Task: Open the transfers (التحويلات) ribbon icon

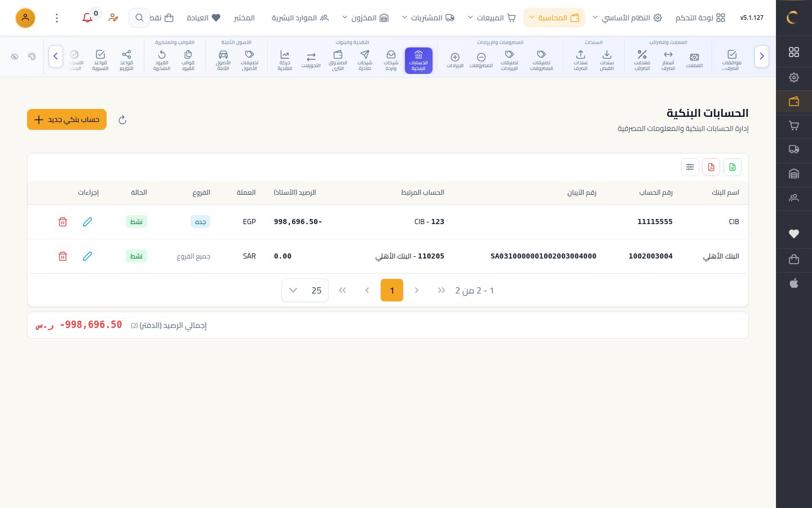Action: (311, 60)
